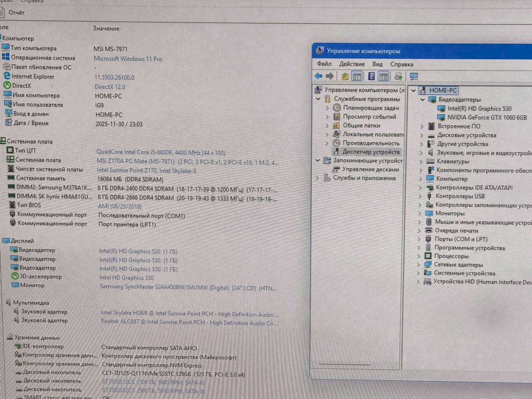The height and width of the screenshot is (399, 532).
Task: Expand the Службы и приложения node
Action: 318,178
